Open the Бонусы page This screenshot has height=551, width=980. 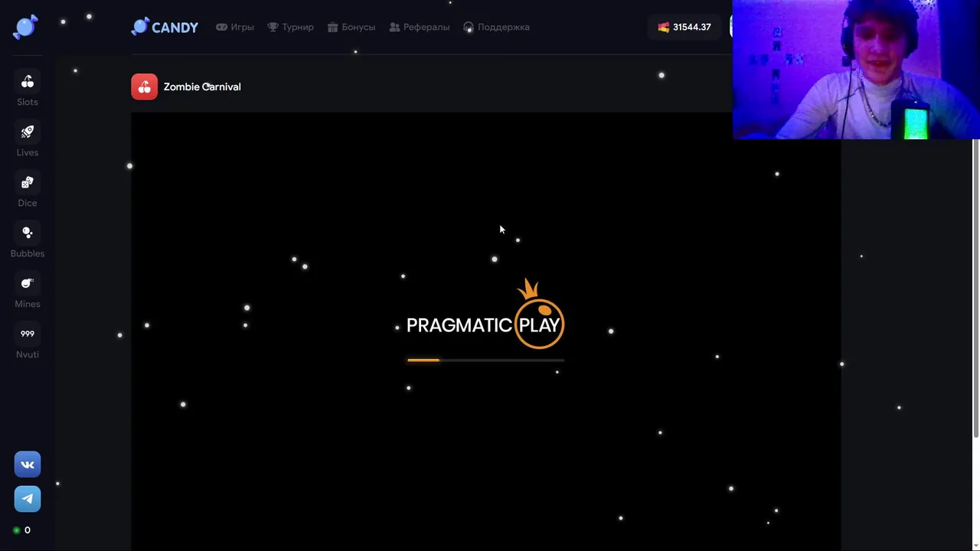(x=351, y=27)
